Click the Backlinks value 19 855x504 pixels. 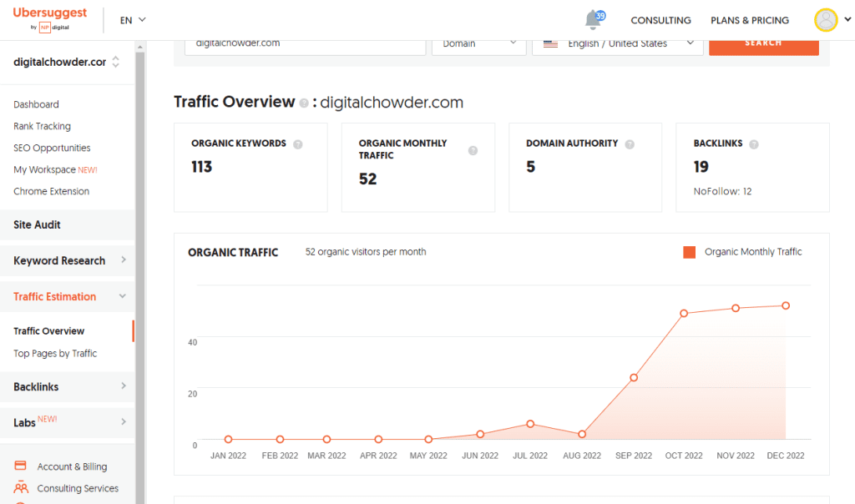701,167
